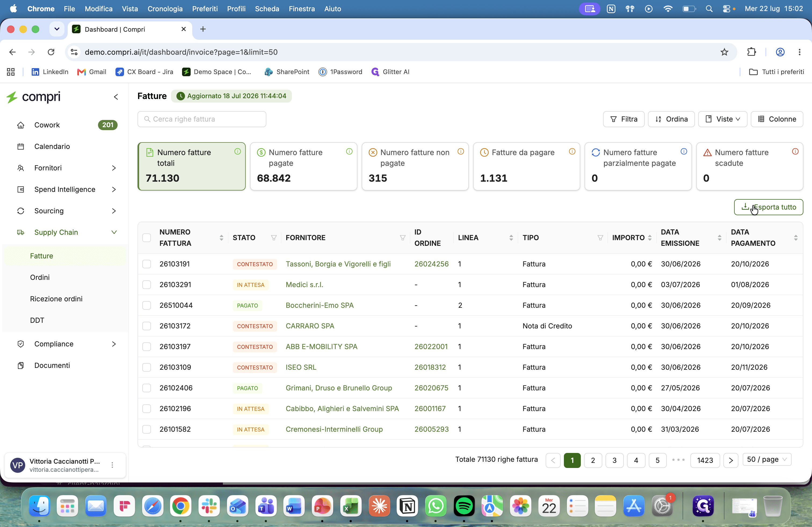812x527 pixels.
Task: Select the checkbox for invoice 26103191
Action: coord(147,264)
